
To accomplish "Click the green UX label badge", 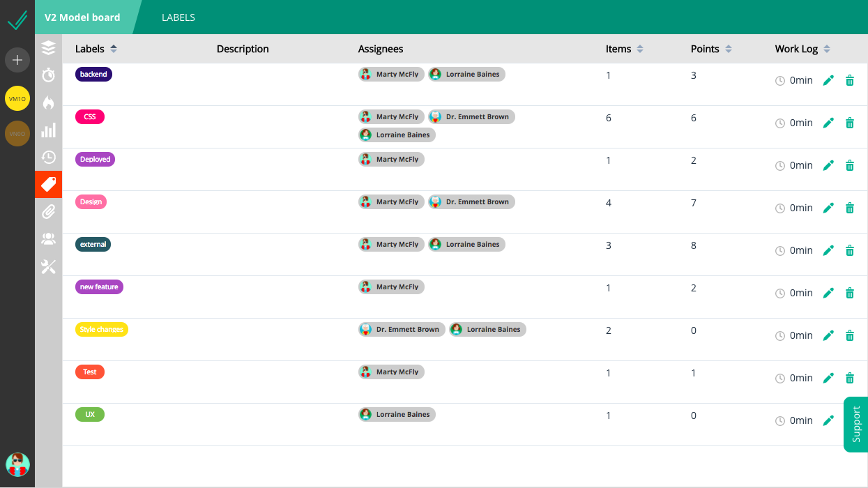I will [90, 414].
